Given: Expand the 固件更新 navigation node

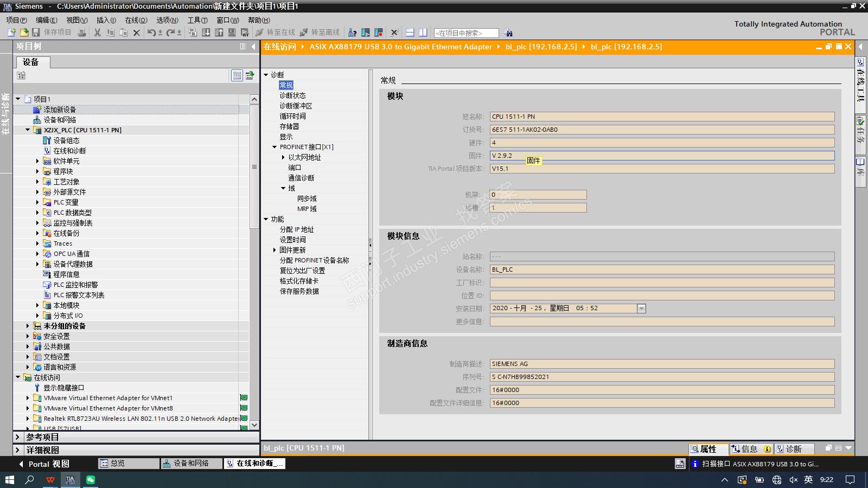Looking at the screenshot, I should click(x=275, y=250).
